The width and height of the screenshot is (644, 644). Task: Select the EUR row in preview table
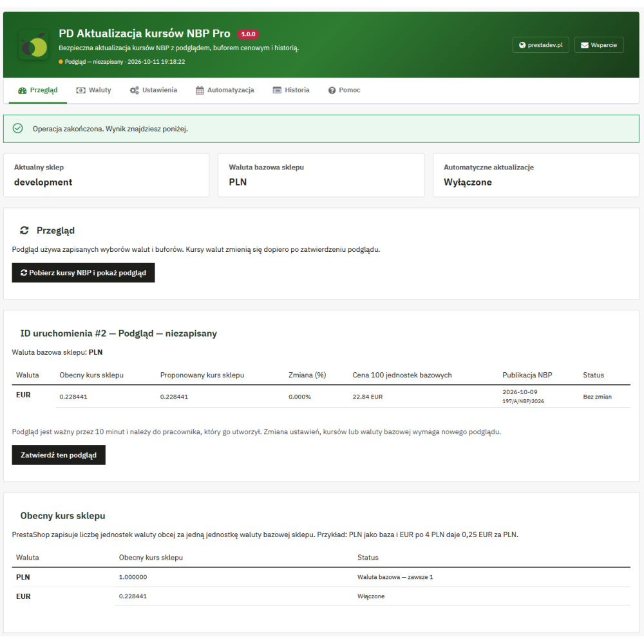(x=321, y=397)
